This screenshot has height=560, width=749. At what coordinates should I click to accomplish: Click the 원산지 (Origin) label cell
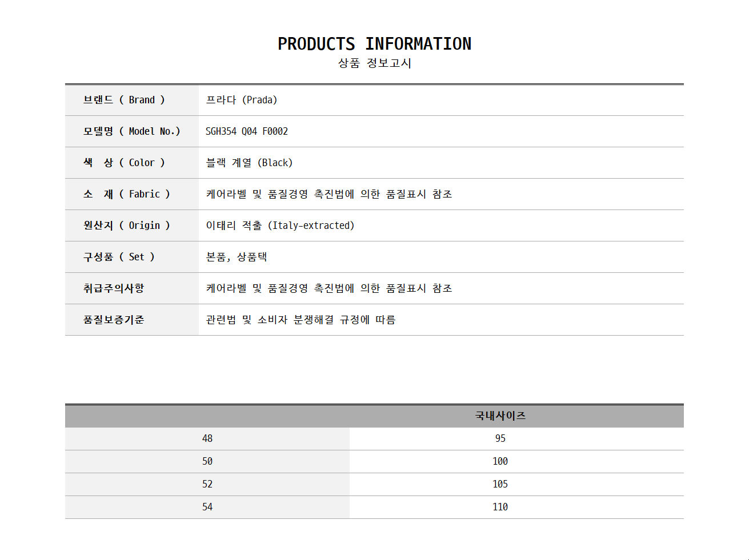[x=132, y=225]
